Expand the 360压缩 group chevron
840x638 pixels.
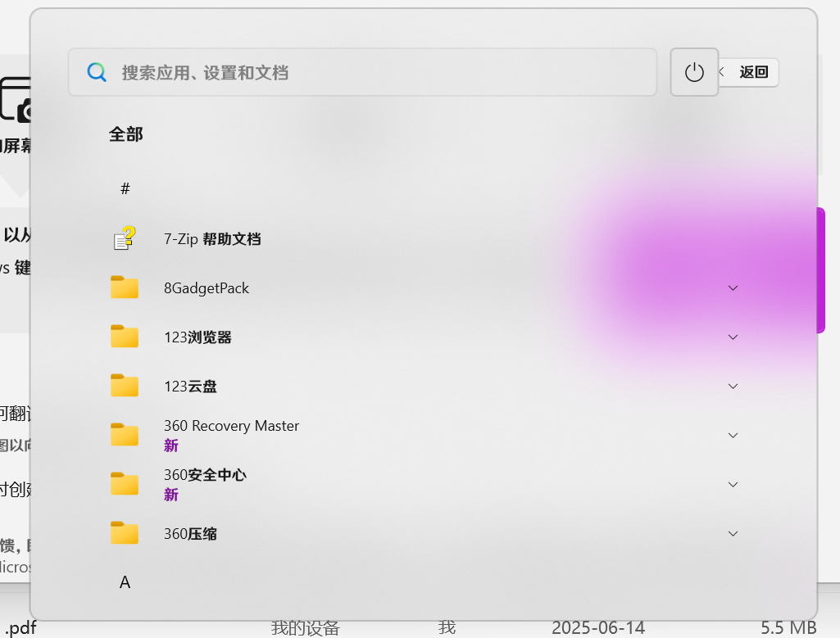coord(733,533)
